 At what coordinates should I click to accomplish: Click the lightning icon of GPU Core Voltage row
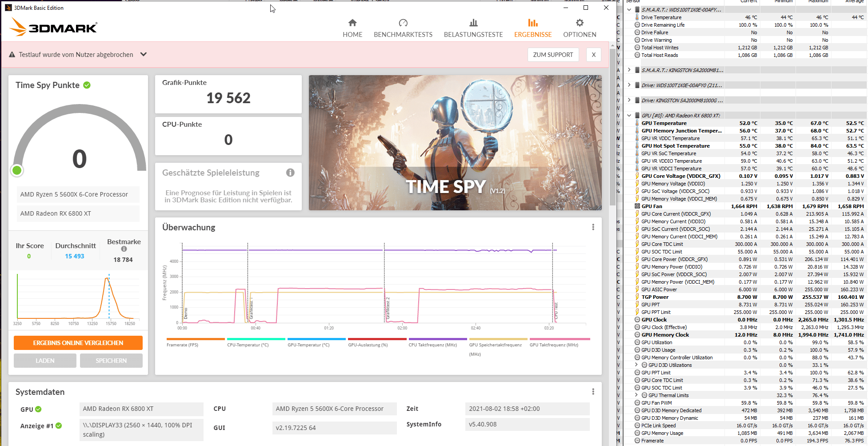tap(637, 176)
